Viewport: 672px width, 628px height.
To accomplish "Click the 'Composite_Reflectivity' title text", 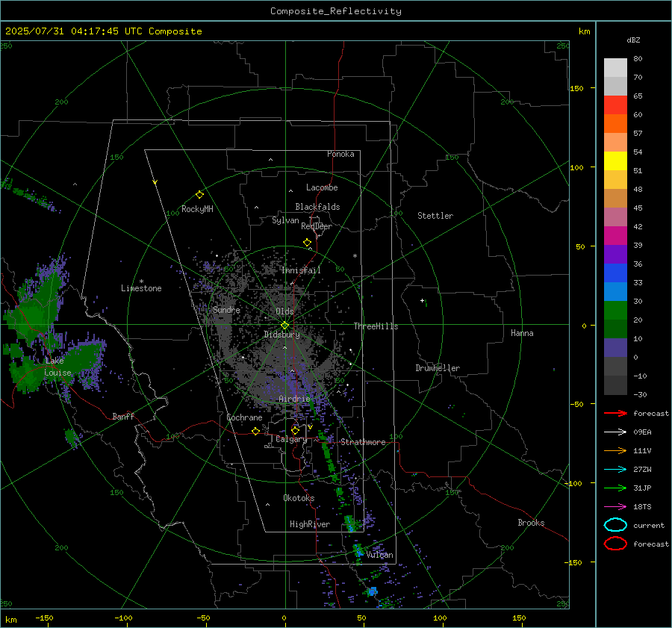I will [x=336, y=11].
